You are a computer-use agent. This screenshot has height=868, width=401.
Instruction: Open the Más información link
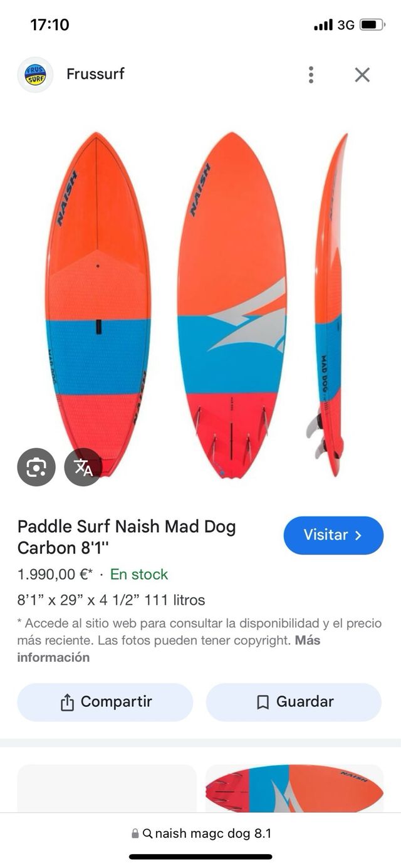click(169, 649)
